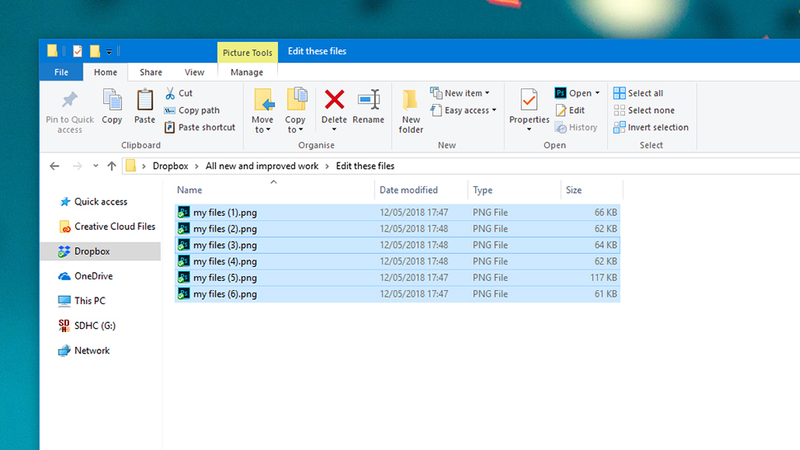This screenshot has height=450, width=800.
Task: Click the Paste clipboard icon
Action: [x=144, y=100]
